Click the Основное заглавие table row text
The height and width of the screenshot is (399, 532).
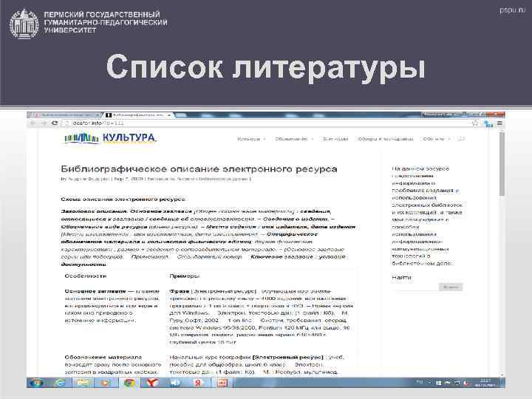coord(112,305)
